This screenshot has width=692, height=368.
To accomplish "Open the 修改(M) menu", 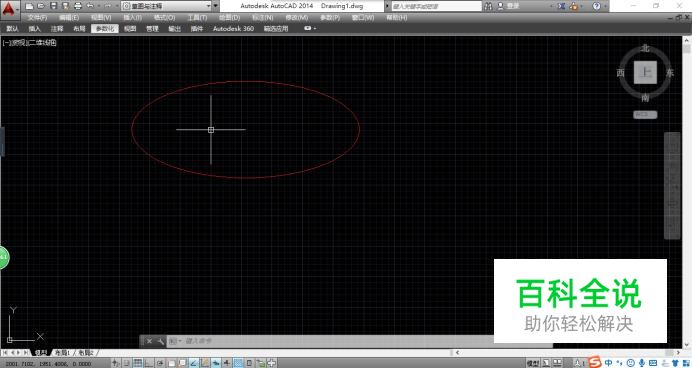I will coord(297,18).
